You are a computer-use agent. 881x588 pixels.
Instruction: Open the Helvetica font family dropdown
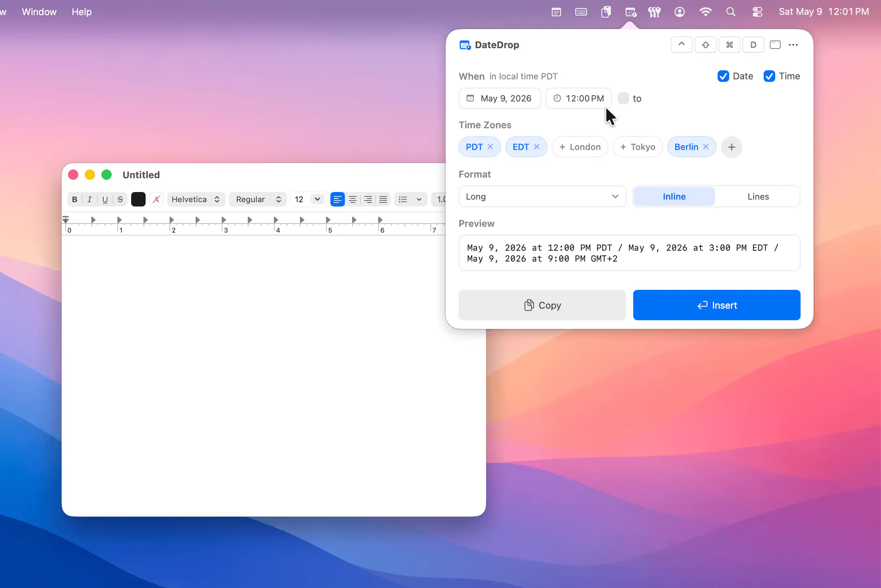(196, 199)
